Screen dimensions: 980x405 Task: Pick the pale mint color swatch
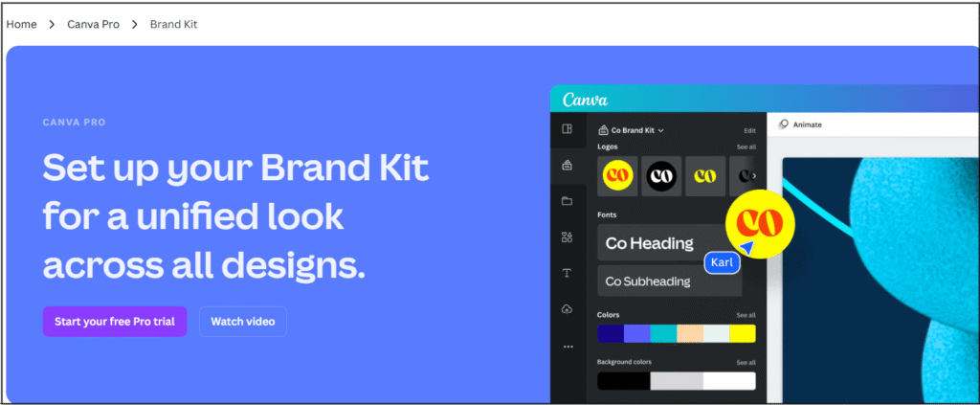click(716, 334)
